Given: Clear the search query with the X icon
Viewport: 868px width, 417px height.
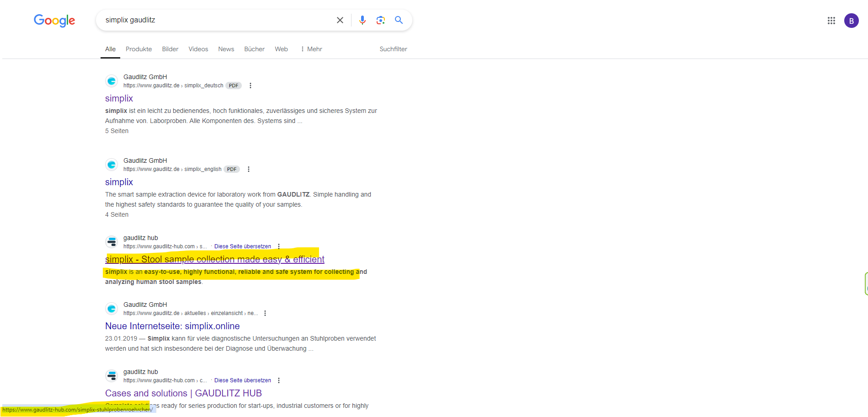Looking at the screenshot, I should point(340,20).
